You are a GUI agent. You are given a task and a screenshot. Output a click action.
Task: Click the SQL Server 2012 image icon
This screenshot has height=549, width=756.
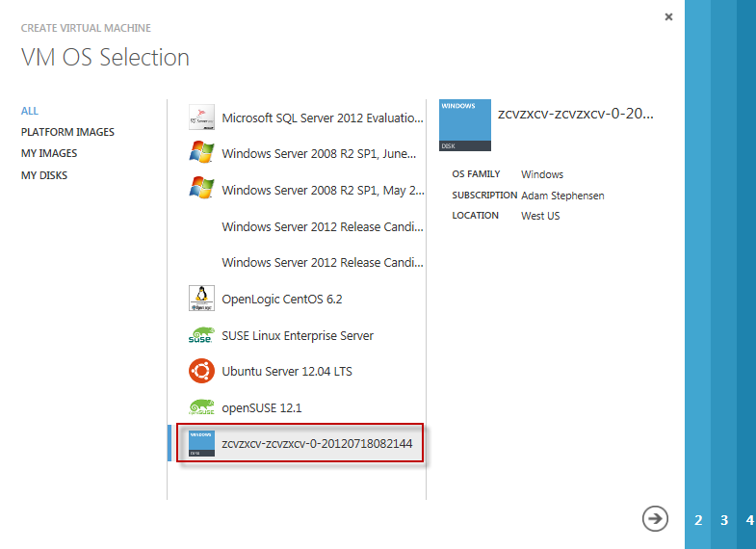coord(201,118)
